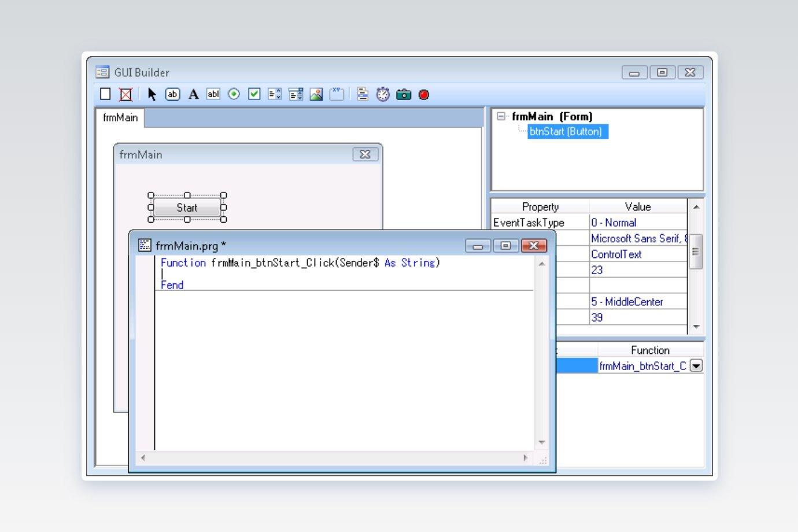
Task: Click the Start button on the form
Action: click(187, 208)
